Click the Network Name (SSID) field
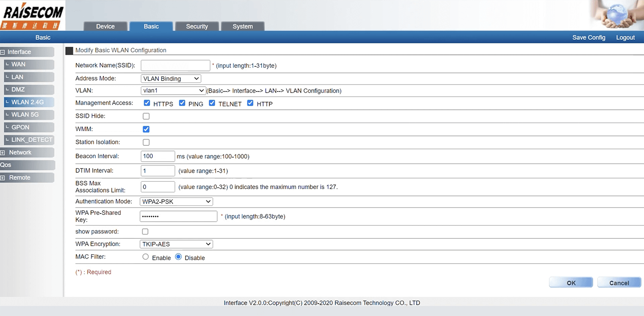This screenshot has width=644, height=316. pyautogui.click(x=175, y=66)
